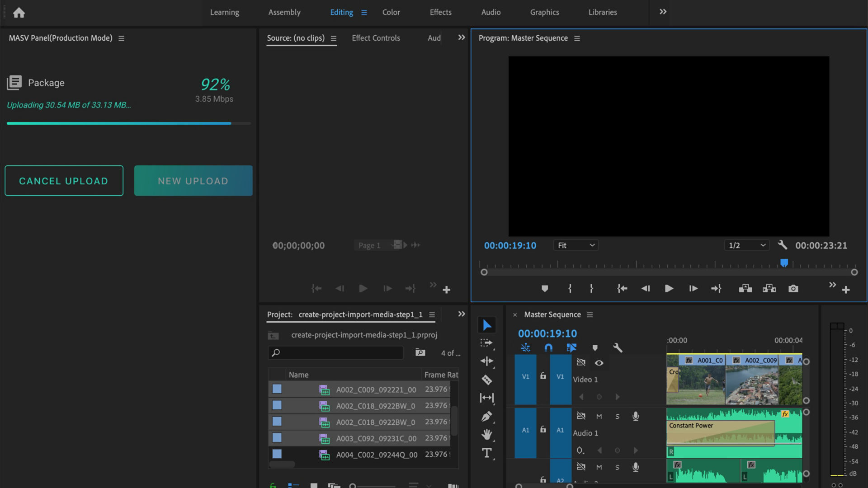Open the Project panel menu

(432, 314)
